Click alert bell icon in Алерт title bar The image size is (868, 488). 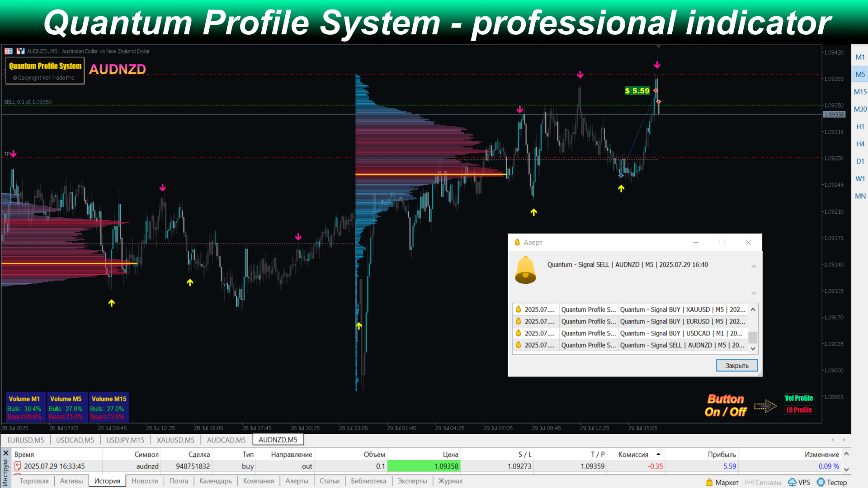point(517,243)
